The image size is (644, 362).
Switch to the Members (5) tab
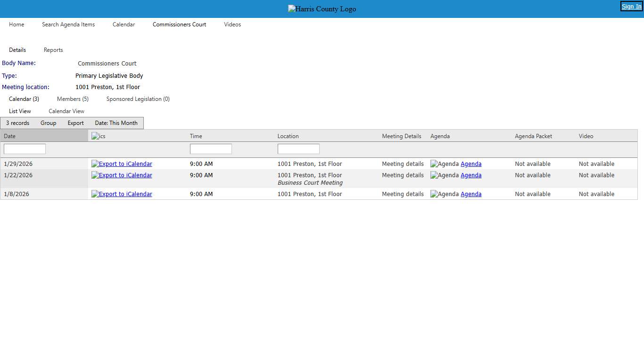point(73,99)
